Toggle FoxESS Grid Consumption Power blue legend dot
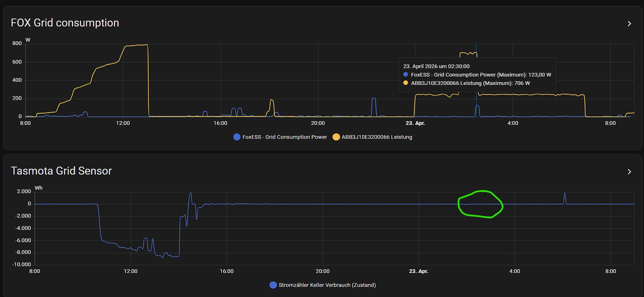Viewport: 644px width, 297px height. (x=237, y=137)
